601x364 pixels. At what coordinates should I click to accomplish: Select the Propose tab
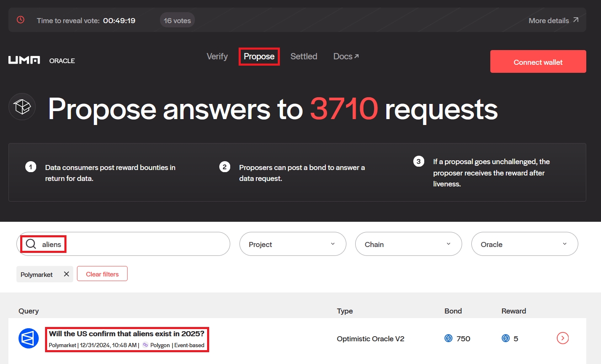pyautogui.click(x=259, y=56)
